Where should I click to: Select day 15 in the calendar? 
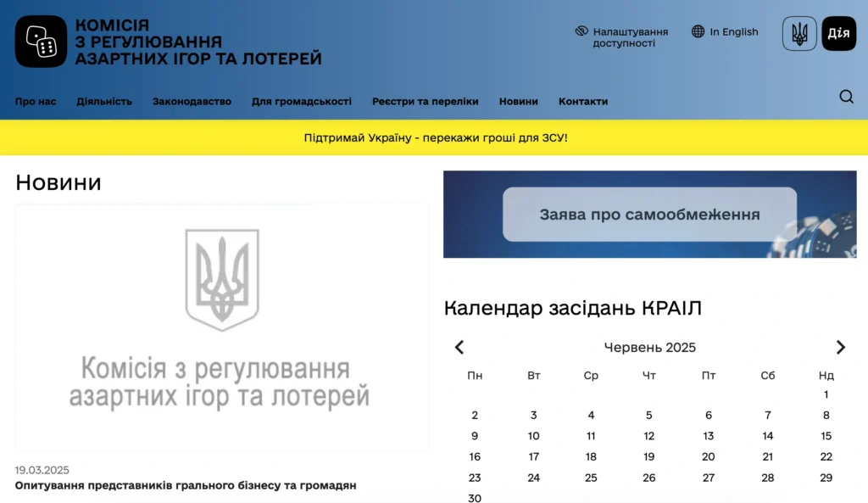coord(826,436)
